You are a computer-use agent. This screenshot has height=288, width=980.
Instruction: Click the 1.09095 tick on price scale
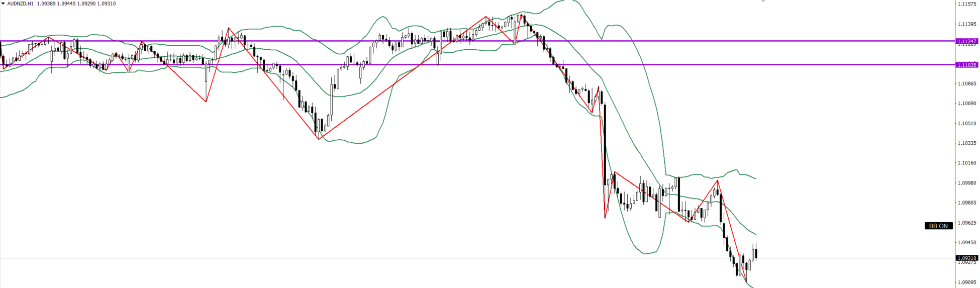[x=967, y=282]
